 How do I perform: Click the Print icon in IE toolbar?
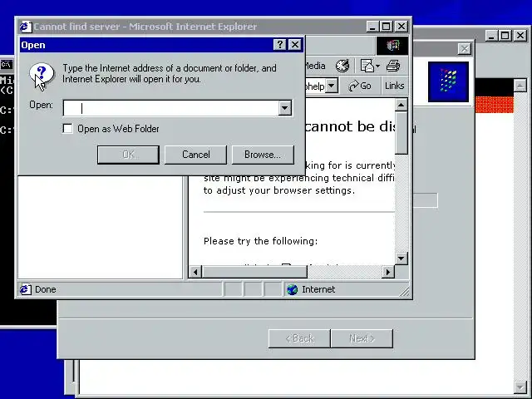(x=393, y=66)
